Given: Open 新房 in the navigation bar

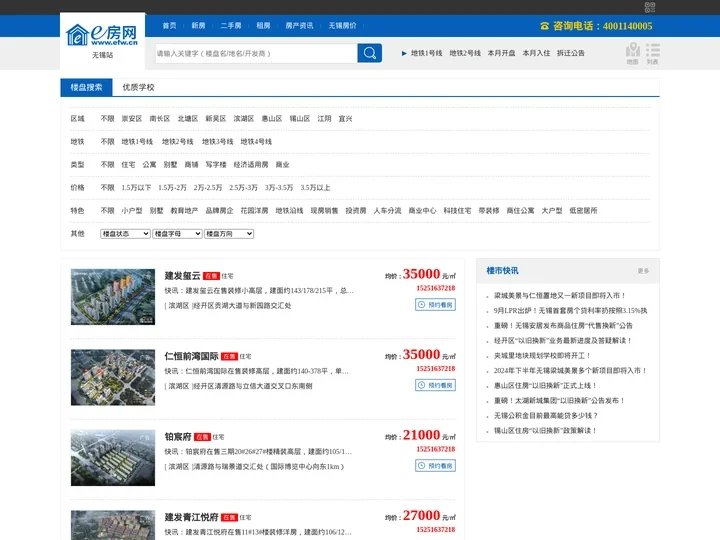Looking at the screenshot, I should point(198,26).
